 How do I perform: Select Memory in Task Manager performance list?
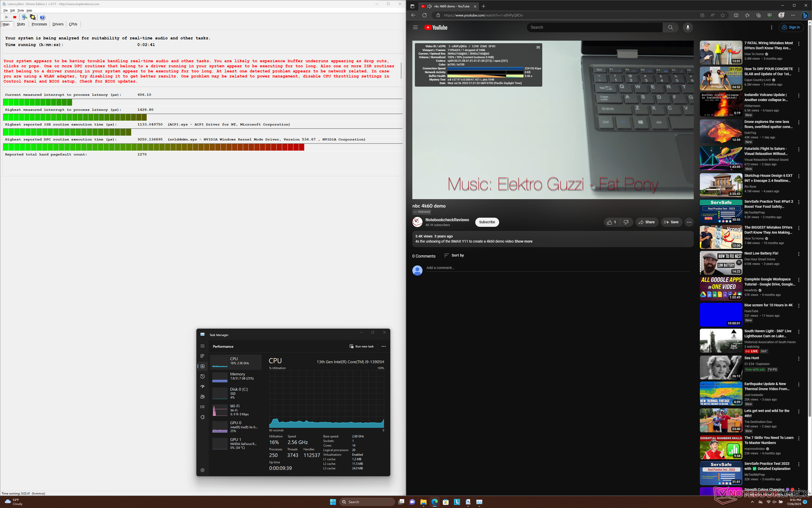(x=236, y=376)
